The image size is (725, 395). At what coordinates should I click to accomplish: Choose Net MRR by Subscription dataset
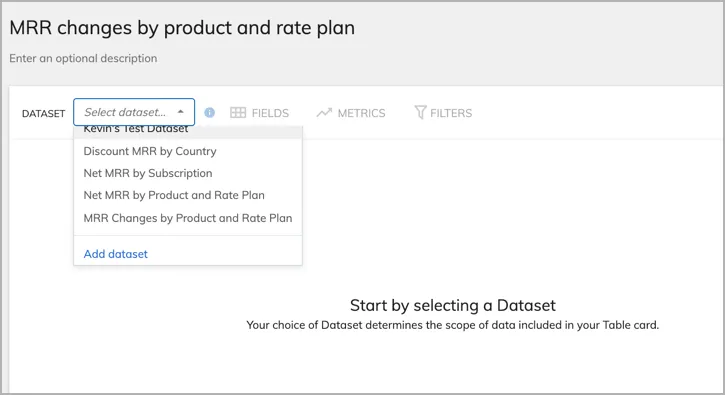click(x=188, y=173)
